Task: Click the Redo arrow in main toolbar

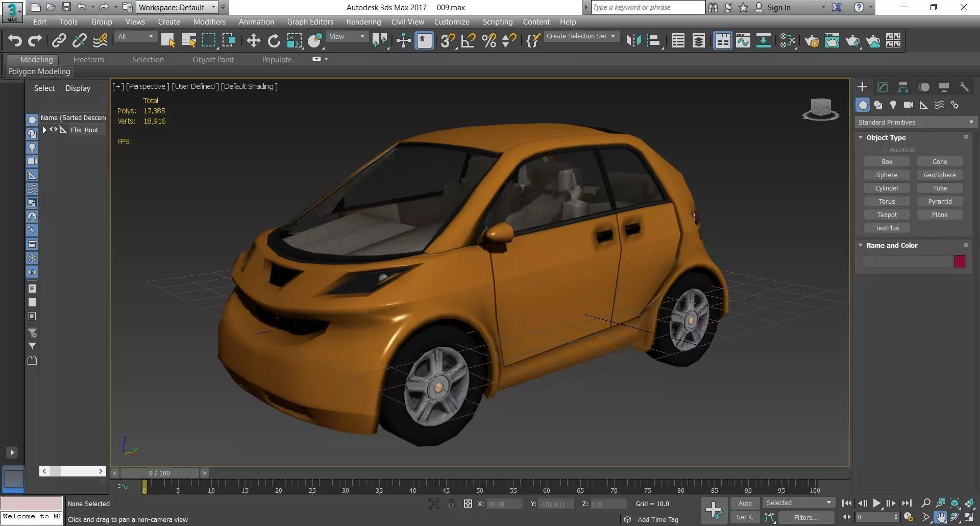Action: [35, 41]
